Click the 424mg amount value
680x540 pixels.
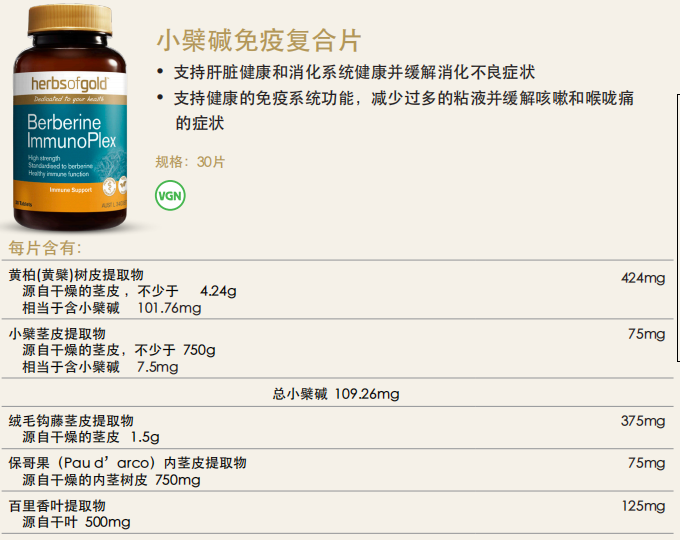click(643, 278)
